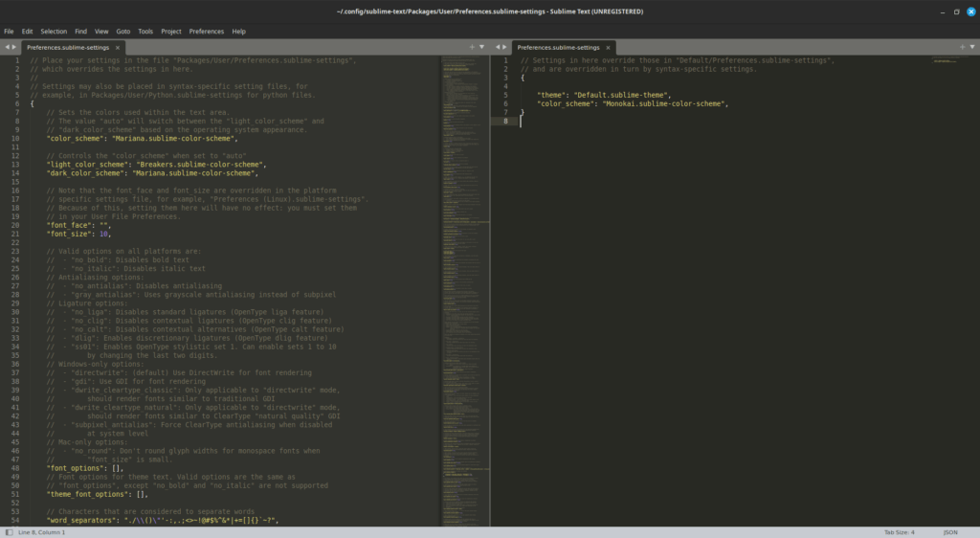Image resolution: width=980 pixels, height=538 pixels.
Task: Click the "font_options": [] line
Action: tap(85, 469)
